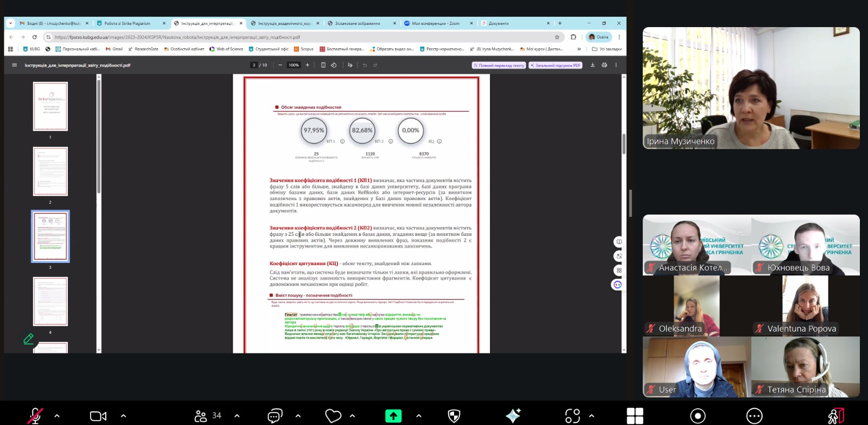Click the heart reactions icon
Viewport: 868px width, 425px height.
coord(333,416)
